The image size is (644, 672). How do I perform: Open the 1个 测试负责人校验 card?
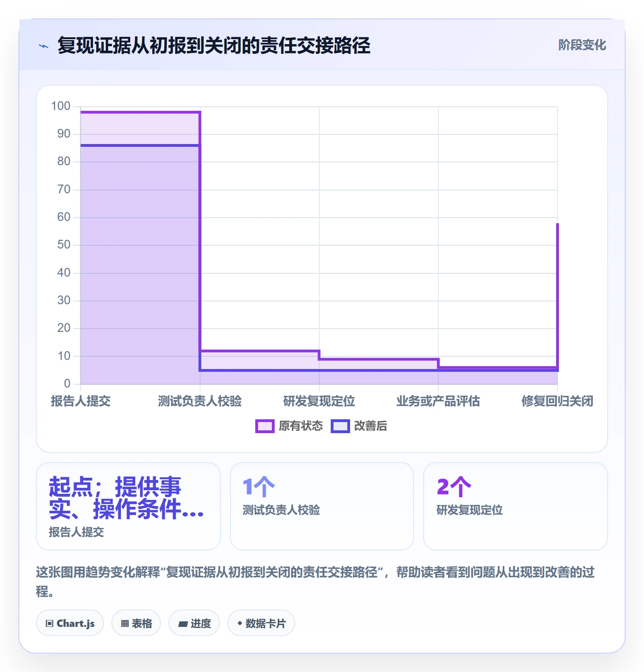[322, 506]
